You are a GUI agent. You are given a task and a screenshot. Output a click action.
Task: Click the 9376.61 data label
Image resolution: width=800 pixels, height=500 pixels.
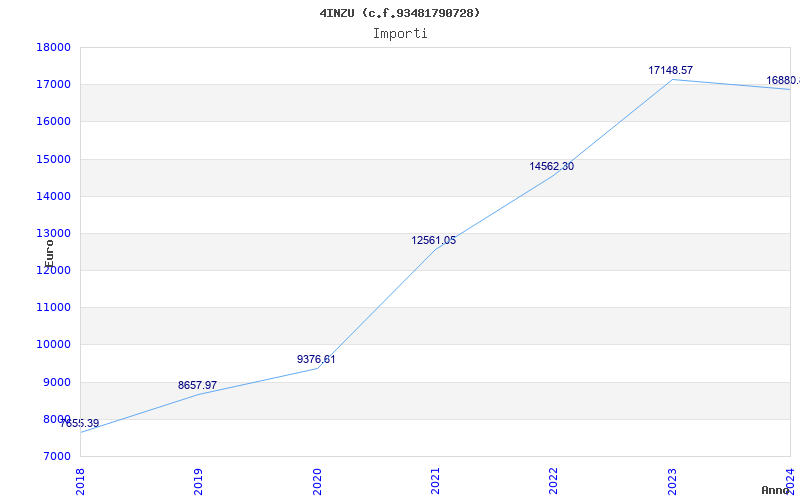click(x=316, y=360)
